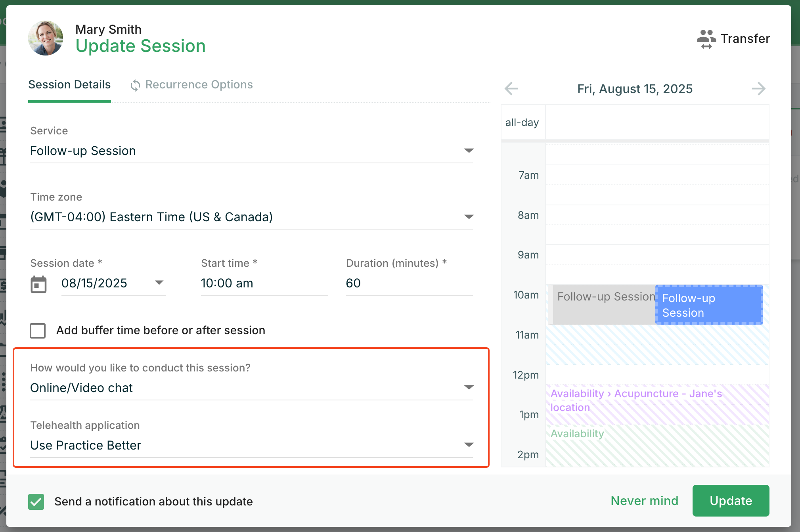This screenshot has width=800, height=532.
Task: Click the Never mind link
Action: click(644, 501)
